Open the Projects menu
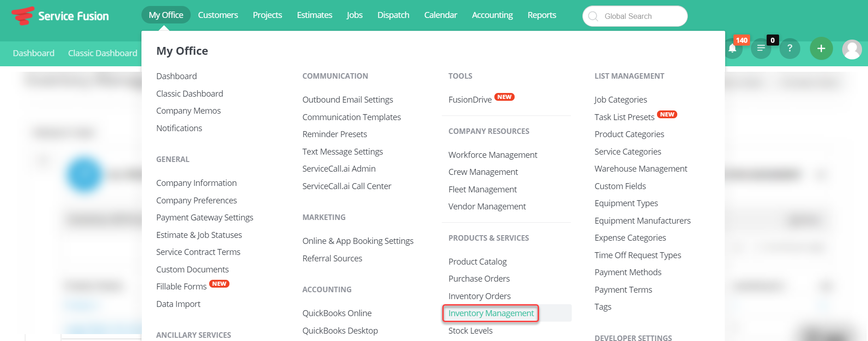This screenshot has width=868, height=341. coord(267,15)
